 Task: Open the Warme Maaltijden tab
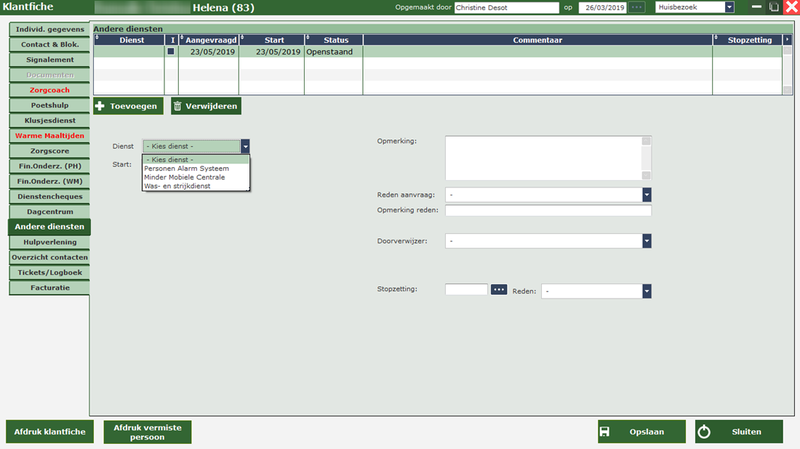coord(49,135)
